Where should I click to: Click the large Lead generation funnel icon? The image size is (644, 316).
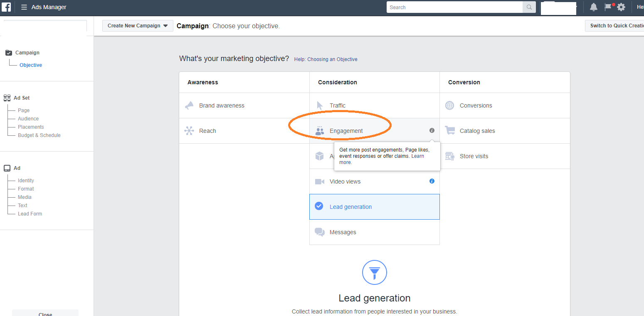tap(375, 272)
